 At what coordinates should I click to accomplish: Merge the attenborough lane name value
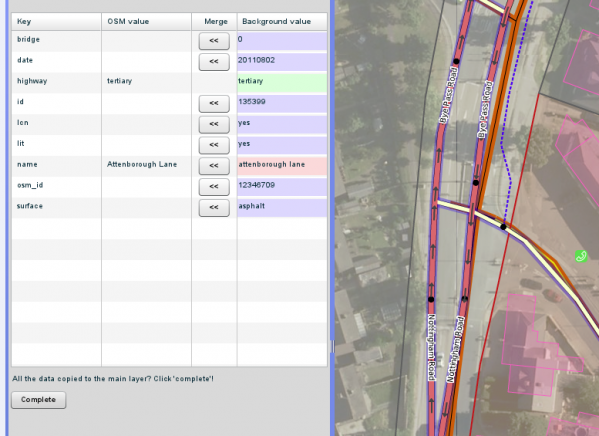point(214,166)
